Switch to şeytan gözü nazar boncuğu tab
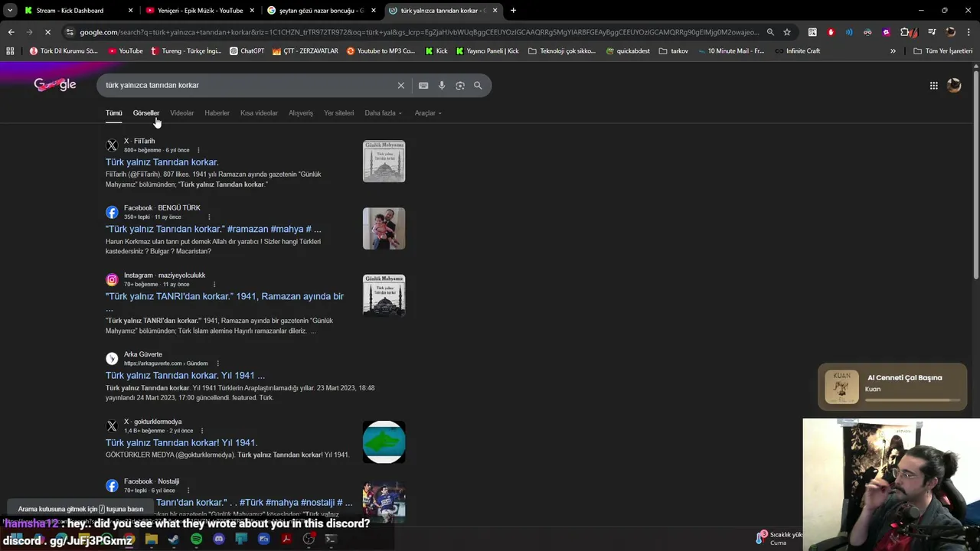 [x=321, y=11]
